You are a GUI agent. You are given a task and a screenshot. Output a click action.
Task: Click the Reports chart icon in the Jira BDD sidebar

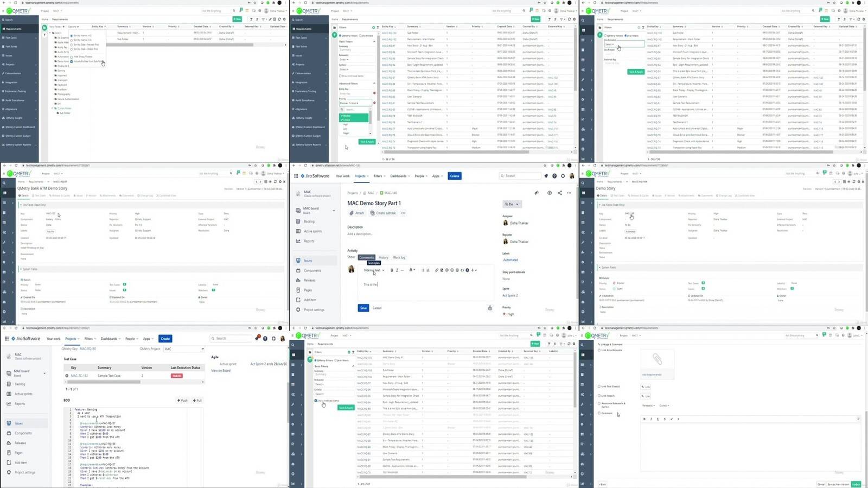[9, 404]
